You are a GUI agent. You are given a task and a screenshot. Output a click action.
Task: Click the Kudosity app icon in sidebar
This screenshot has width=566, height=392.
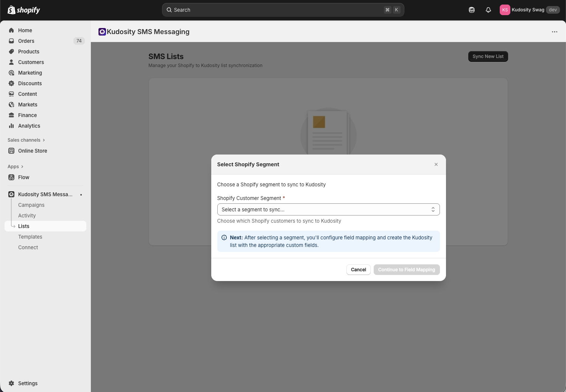tap(11, 194)
